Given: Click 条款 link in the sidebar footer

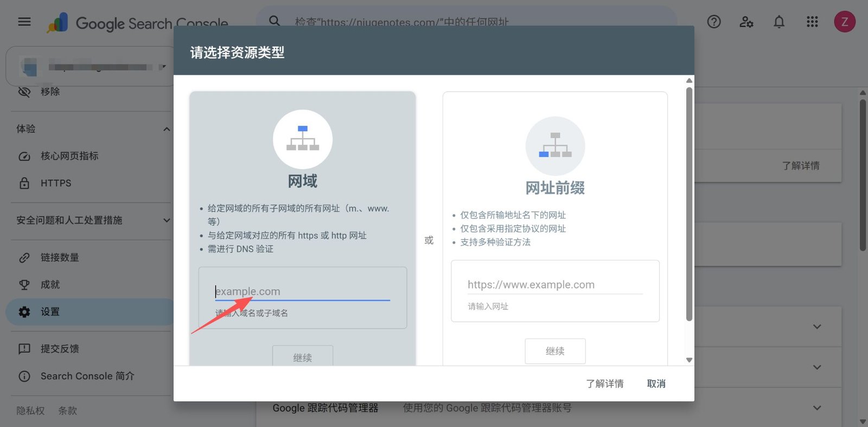Looking at the screenshot, I should (x=68, y=411).
